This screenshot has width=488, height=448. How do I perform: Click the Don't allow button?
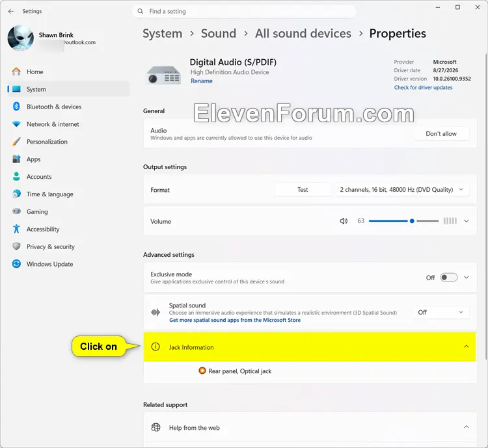[441, 134]
